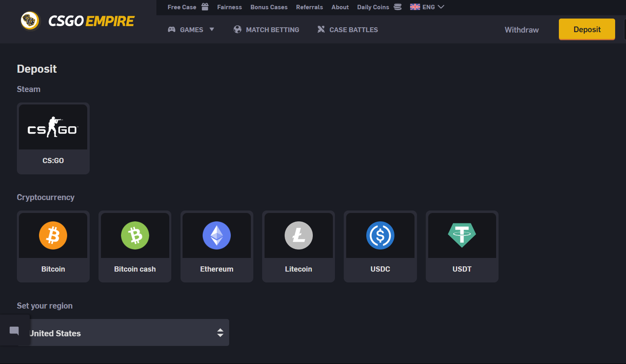Click the gift icon beside Free Case
The image size is (626, 364).
pyautogui.click(x=205, y=7)
